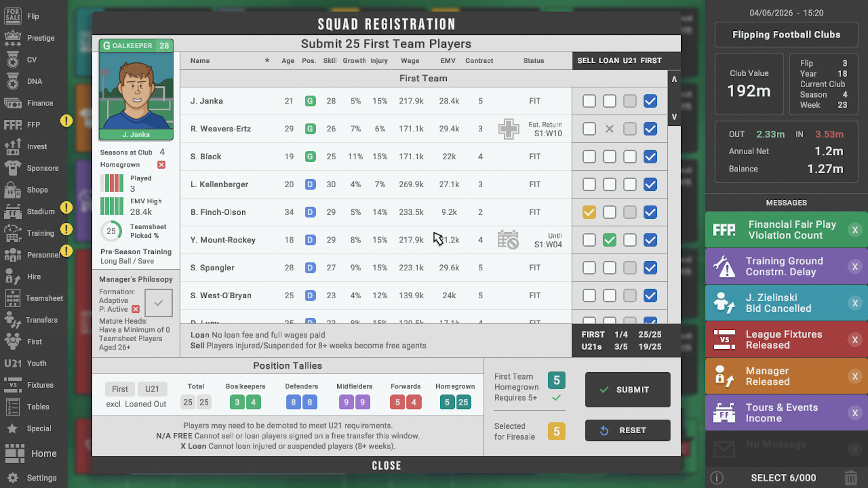Open the Fixtures VS icon

click(13, 385)
